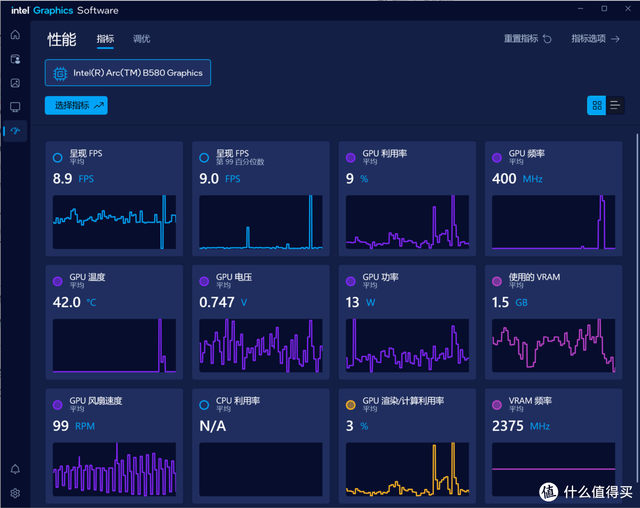Toggle the GPU 风扇速度 metric circle
The width and height of the screenshot is (640, 508).
[x=58, y=405]
